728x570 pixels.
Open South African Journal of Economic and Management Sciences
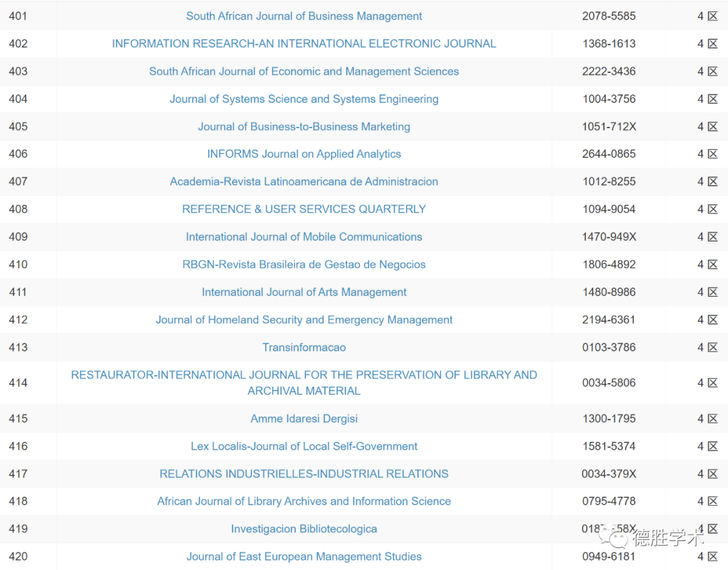click(x=303, y=71)
